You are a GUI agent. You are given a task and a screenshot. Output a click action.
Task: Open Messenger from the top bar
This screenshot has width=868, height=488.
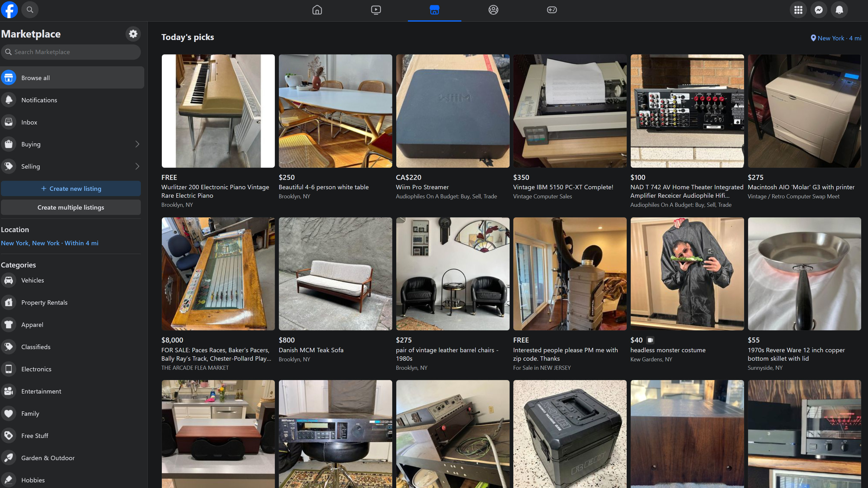819,10
